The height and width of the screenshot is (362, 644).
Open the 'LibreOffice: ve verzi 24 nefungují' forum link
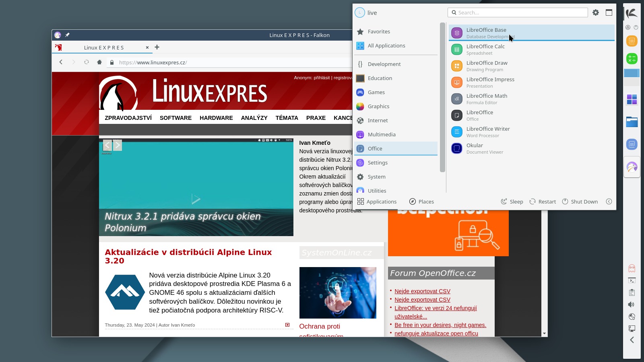click(436, 312)
